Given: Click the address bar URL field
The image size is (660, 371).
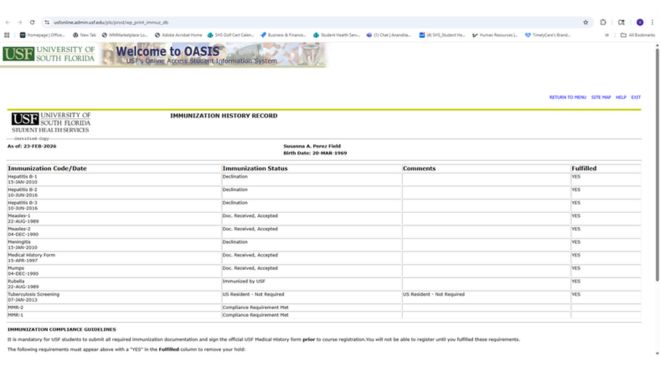Looking at the screenshot, I should [x=316, y=22].
